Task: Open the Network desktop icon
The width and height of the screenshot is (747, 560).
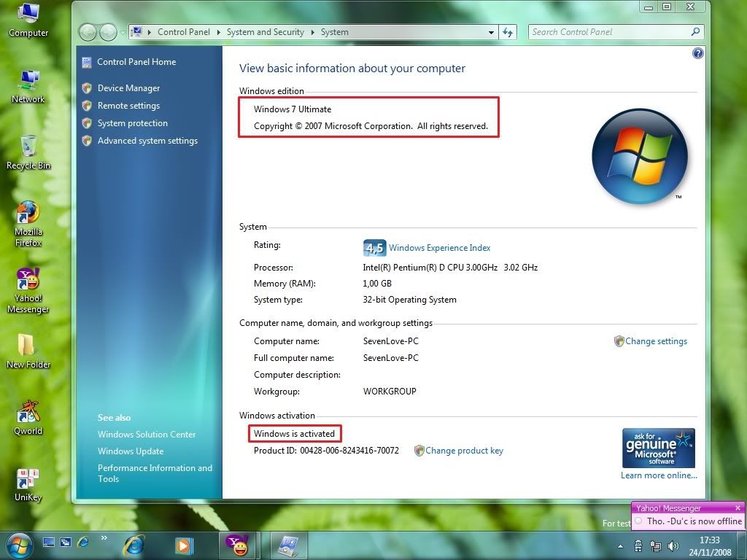Action: pyautogui.click(x=28, y=87)
